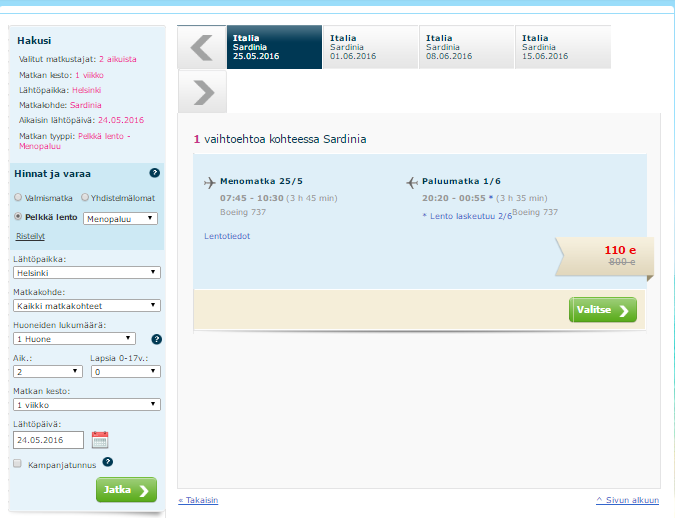Image resolution: width=675 pixels, height=518 pixels.
Task: Open the Lentotiedot flight details link
Action: tap(226, 236)
